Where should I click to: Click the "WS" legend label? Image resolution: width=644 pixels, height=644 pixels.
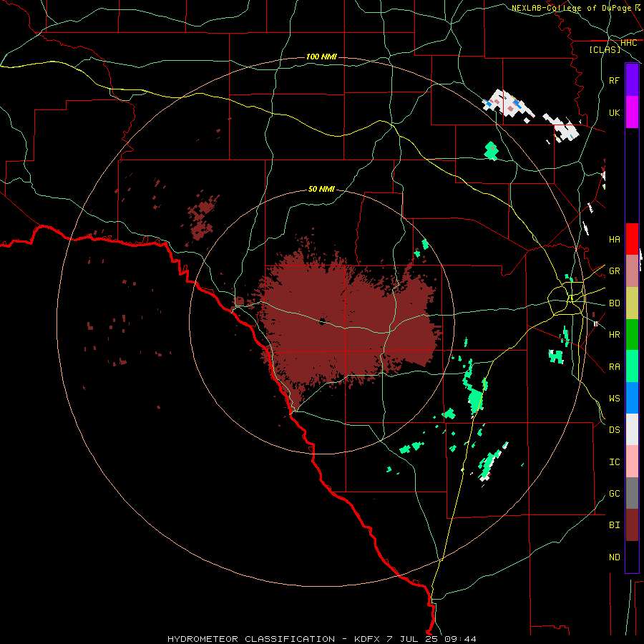coord(615,399)
